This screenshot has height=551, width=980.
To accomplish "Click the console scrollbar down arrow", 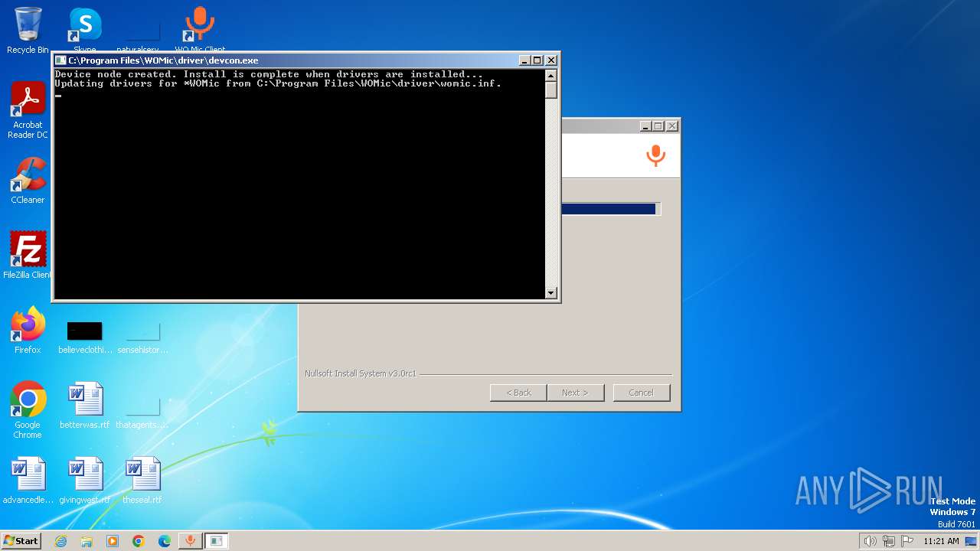I will pos(550,292).
